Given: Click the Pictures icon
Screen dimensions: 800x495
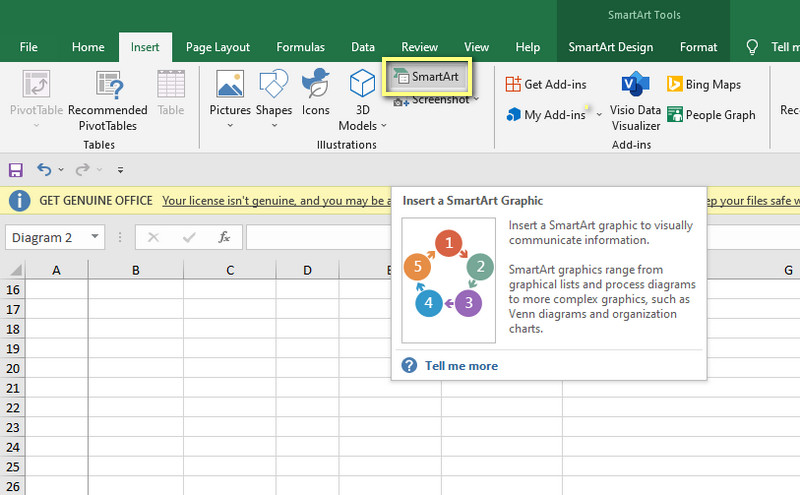Looking at the screenshot, I should (x=230, y=84).
